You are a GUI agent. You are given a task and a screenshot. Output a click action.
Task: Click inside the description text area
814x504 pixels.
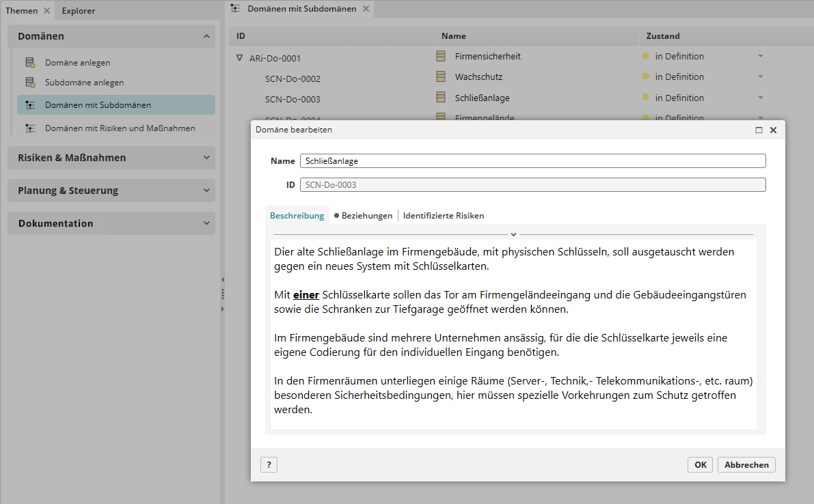(513, 335)
